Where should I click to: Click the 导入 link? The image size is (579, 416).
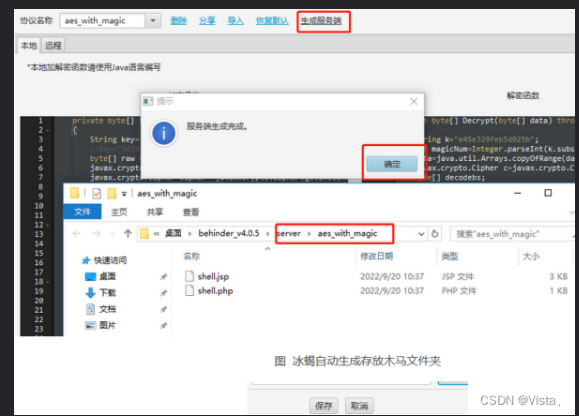[x=235, y=21]
